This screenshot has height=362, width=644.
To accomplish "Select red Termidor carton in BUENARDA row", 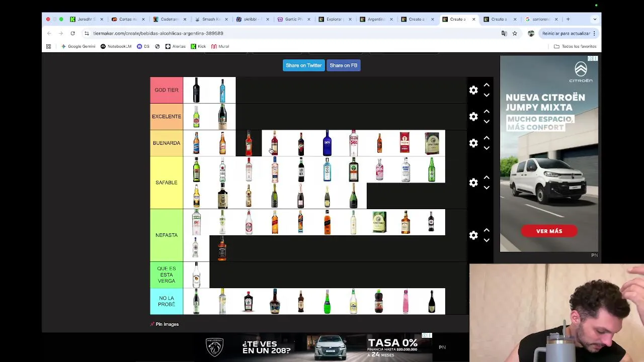I will pos(406,143).
